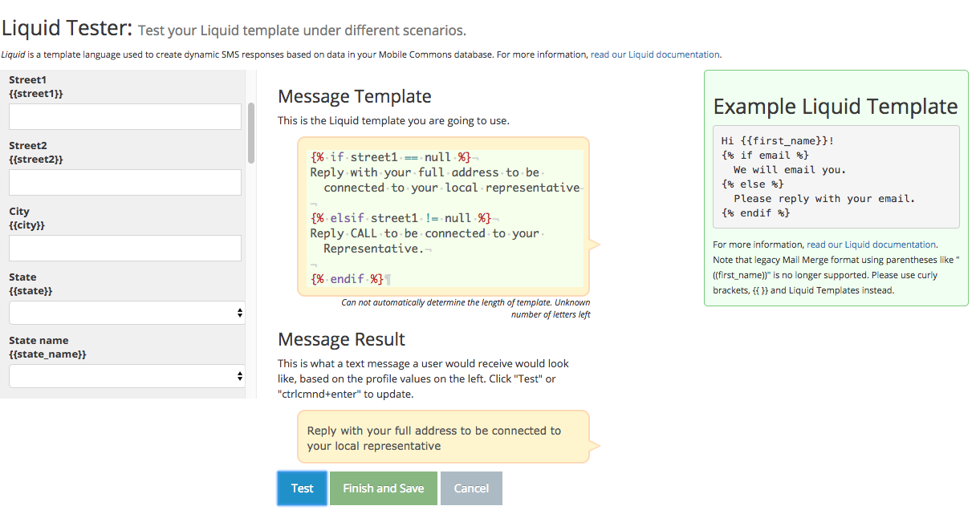Viewport: 980px width, 514px height.
Task: Focus the Street2 input field
Action: click(x=125, y=182)
